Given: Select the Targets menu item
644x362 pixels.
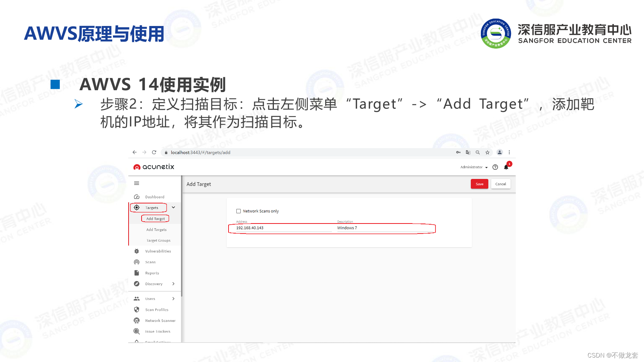Looking at the screenshot, I should pyautogui.click(x=152, y=208).
